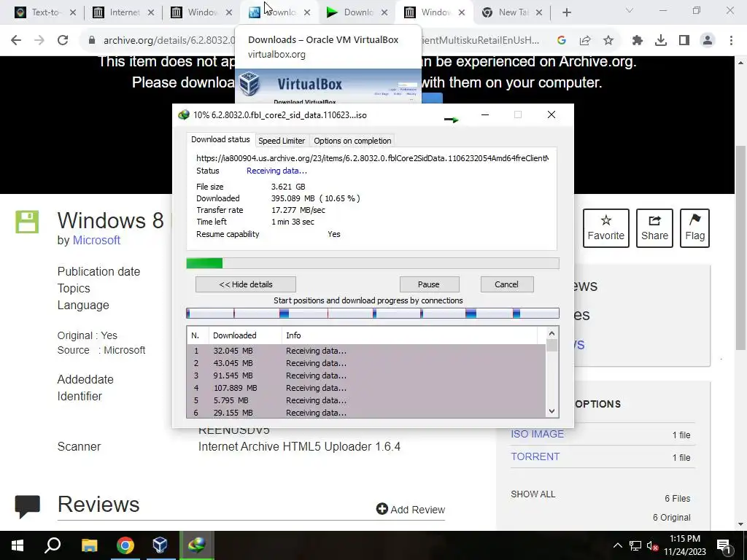
Task: Click the overall download progress bar
Action: click(373, 263)
